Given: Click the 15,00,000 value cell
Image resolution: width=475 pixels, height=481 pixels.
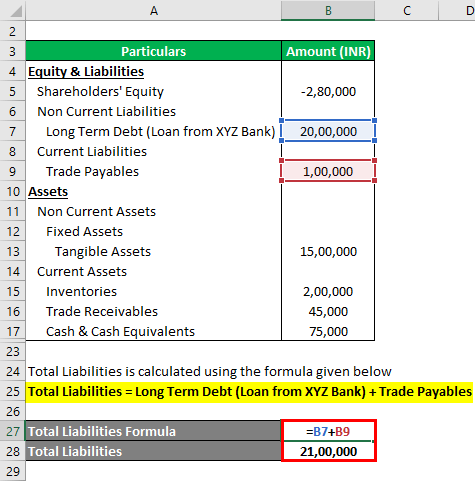Looking at the screenshot, I should pyautogui.click(x=328, y=251).
